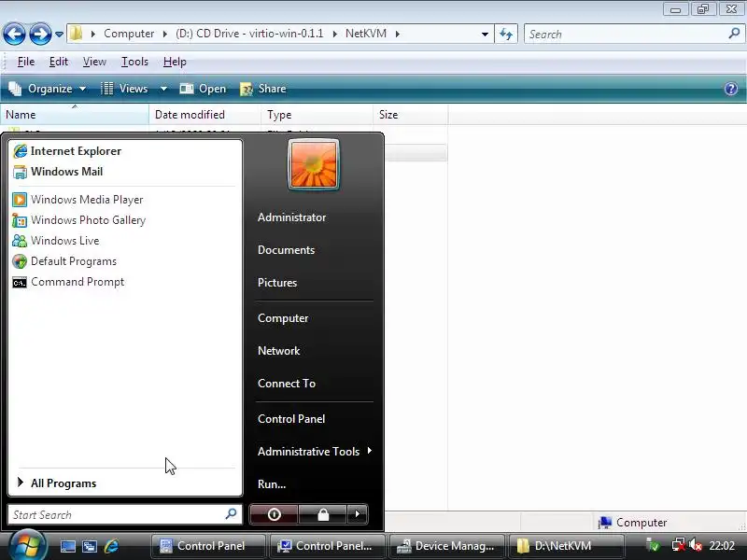Sort by Type column header
The width and height of the screenshot is (747, 560).
tap(317, 115)
